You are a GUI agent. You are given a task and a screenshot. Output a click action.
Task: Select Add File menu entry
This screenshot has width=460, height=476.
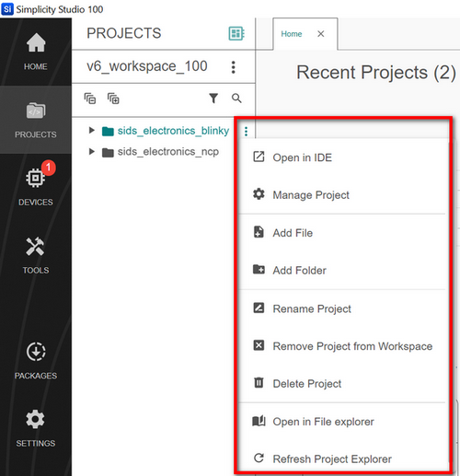tap(342, 233)
